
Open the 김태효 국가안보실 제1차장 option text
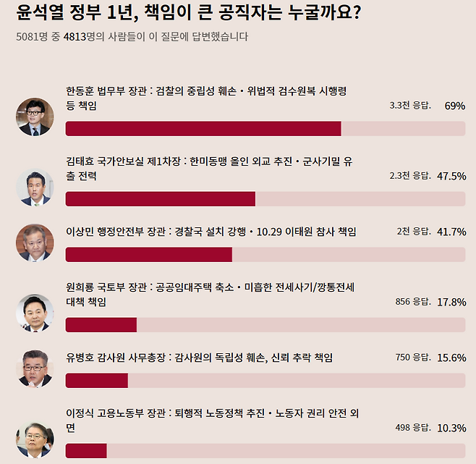click(x=209, y=169)
